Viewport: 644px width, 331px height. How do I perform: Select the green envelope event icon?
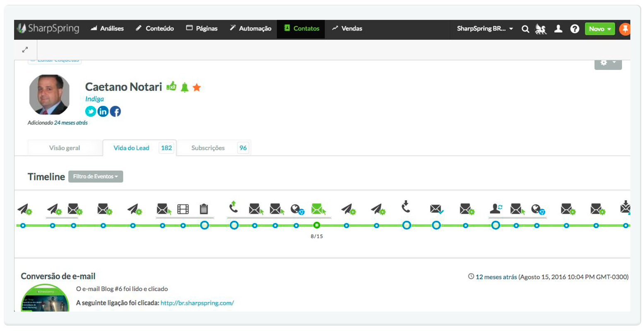pyautogui.click(x=318, y=209)
